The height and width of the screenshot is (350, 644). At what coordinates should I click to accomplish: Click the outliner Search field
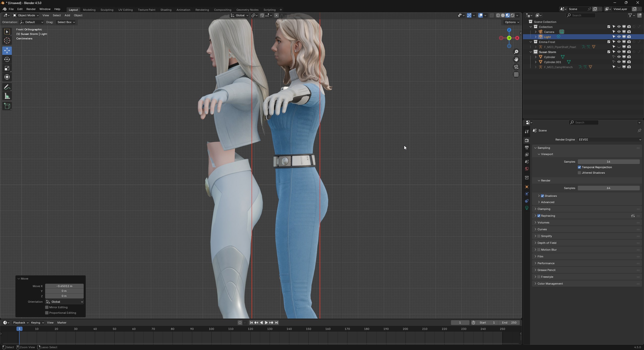(581, 15)
